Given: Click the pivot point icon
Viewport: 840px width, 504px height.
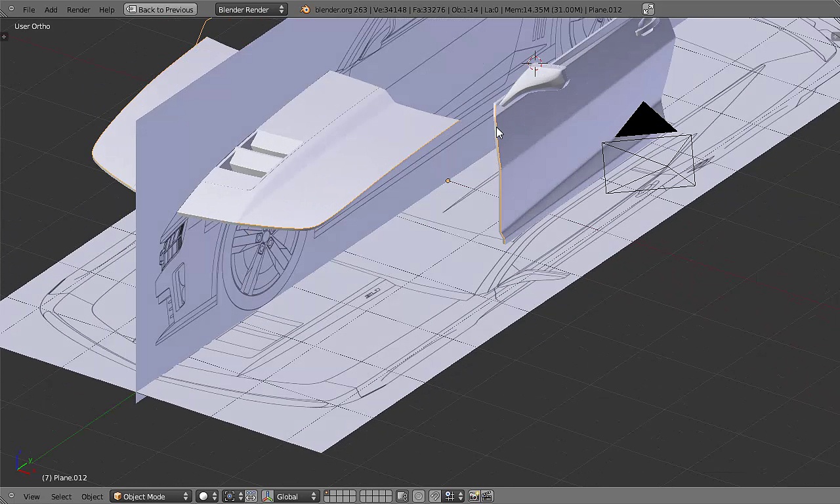Looking at the screenshot, I should pyautogui.click(x=230, y=497).
